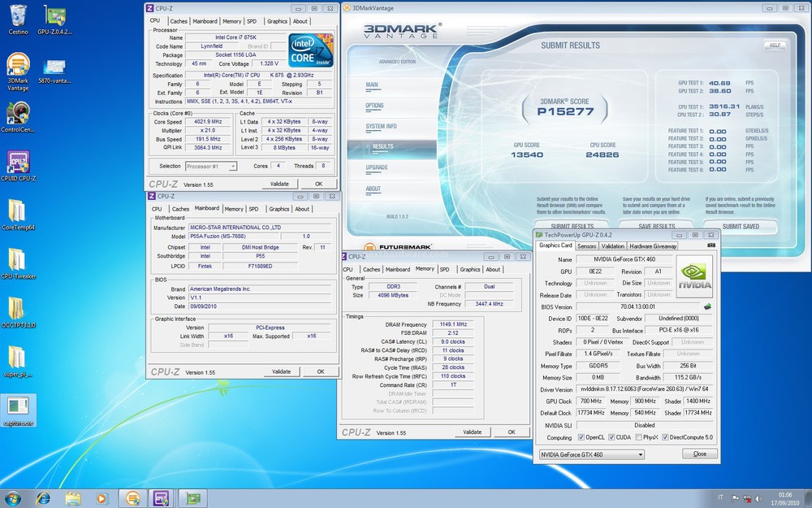
Task: Open the Caches tab in CPU-Z processor window
Action: tap(179, 21)
